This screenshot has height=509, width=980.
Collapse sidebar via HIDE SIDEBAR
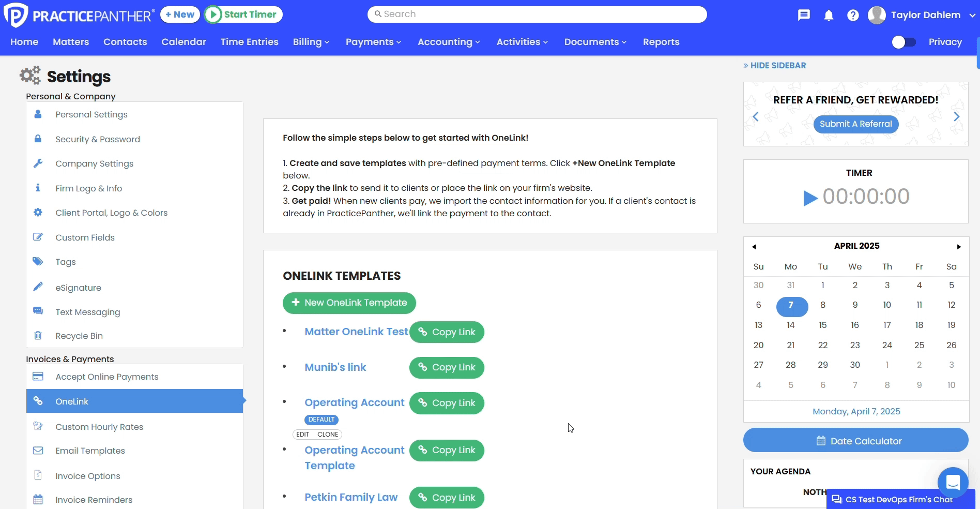click(x=774, y=66)
